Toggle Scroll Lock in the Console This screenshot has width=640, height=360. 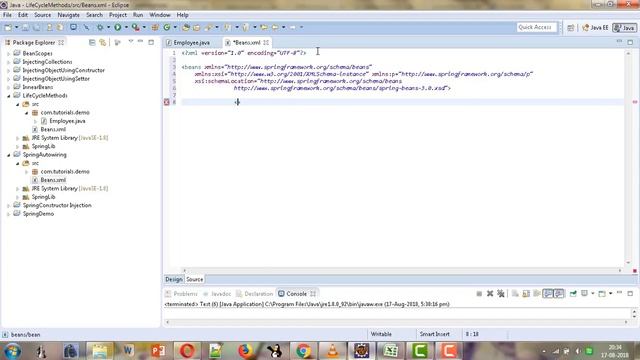pyautogui.click(x=526, y=293)
